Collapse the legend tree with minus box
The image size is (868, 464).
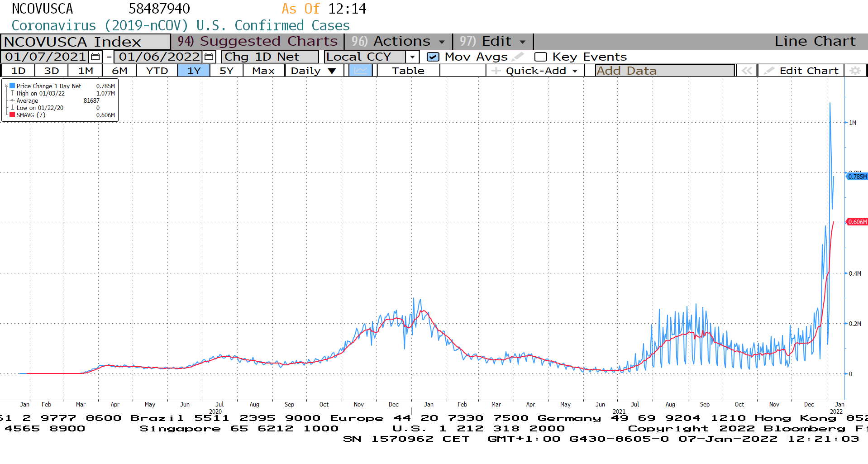click(6, 86)
